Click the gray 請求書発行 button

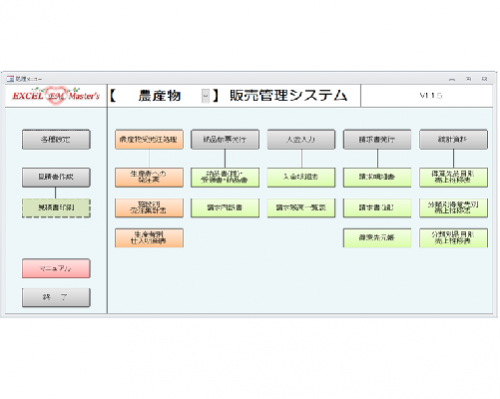(377, 139)
